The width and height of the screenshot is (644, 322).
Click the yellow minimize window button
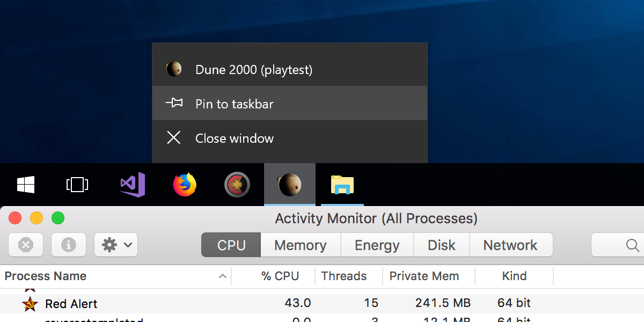pos(36,218)
